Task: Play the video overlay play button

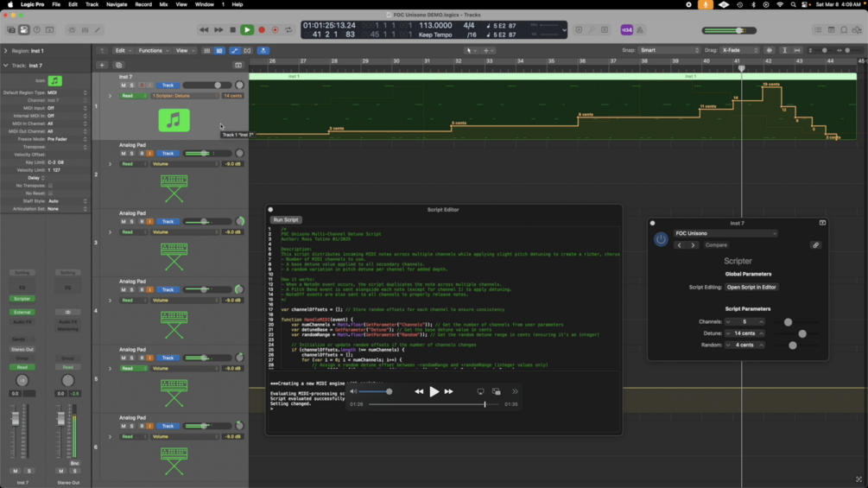Action: pyautogui.click(x=434, y=392)
